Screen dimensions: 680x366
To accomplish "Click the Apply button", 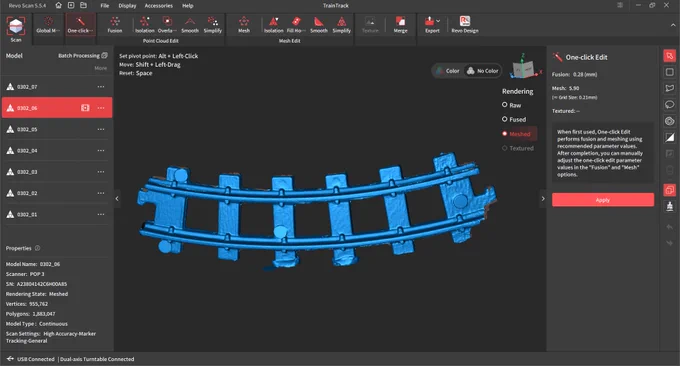I will tap(603, 200).
